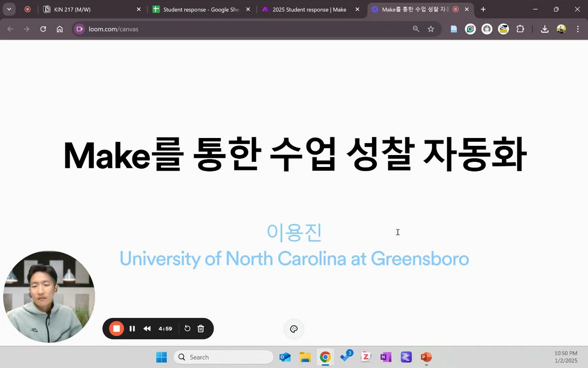Switch to the 2025 Student response Make tab

[311, 9]
